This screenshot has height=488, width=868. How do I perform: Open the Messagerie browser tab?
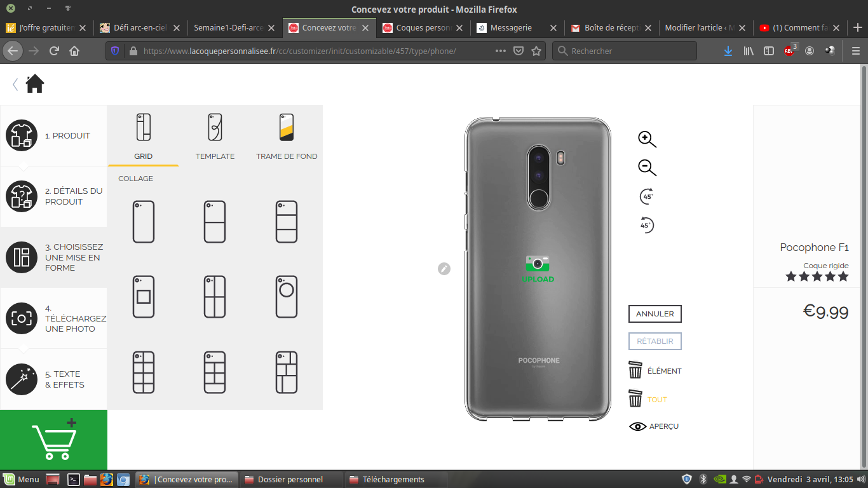[x=517, y=27]
